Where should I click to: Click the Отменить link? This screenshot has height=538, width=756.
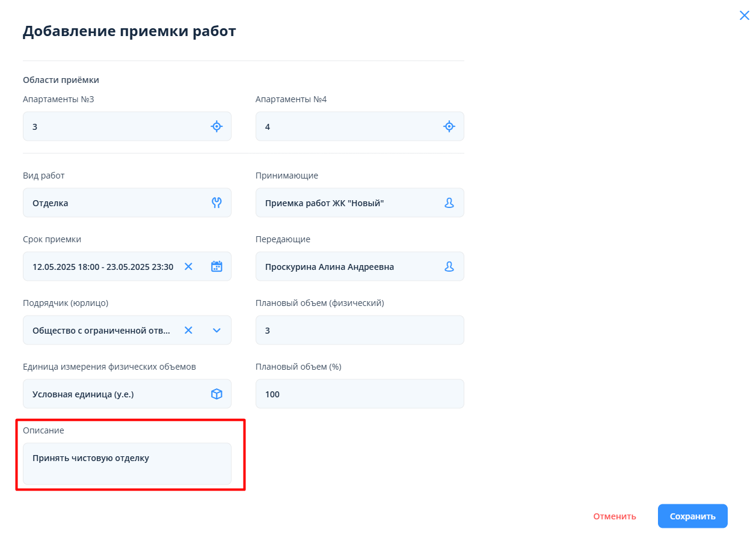[x=614, y=516]
